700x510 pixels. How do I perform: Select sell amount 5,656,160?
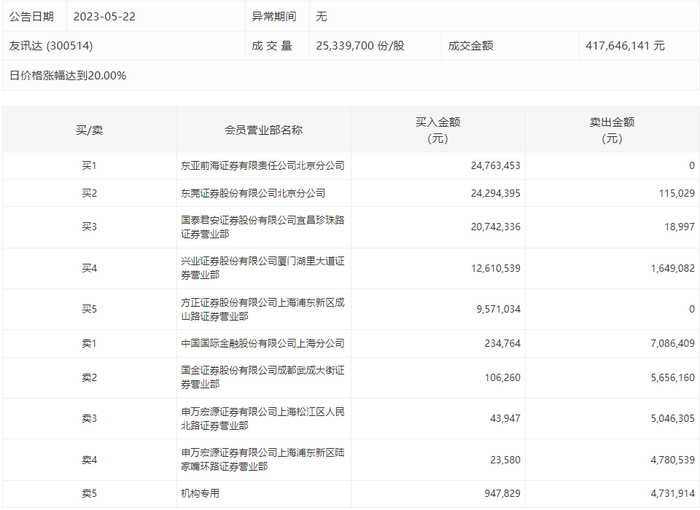tap(673, 378)
